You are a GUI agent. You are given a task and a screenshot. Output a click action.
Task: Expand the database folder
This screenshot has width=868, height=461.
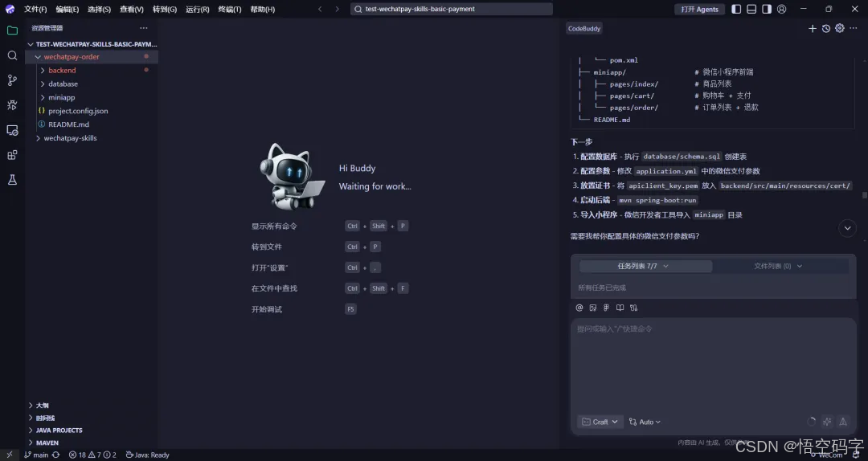pyautogui.click(x=43, y=84)
